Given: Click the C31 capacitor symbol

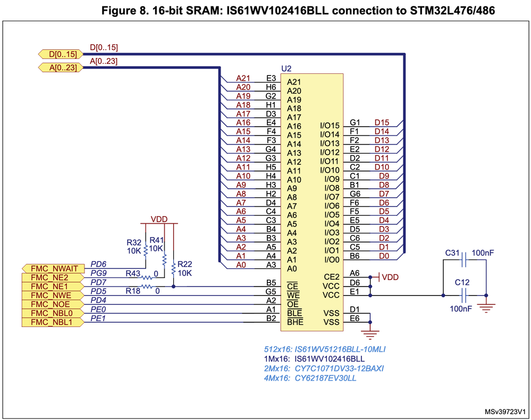Looking at the screenshot, I should point(464,260).
